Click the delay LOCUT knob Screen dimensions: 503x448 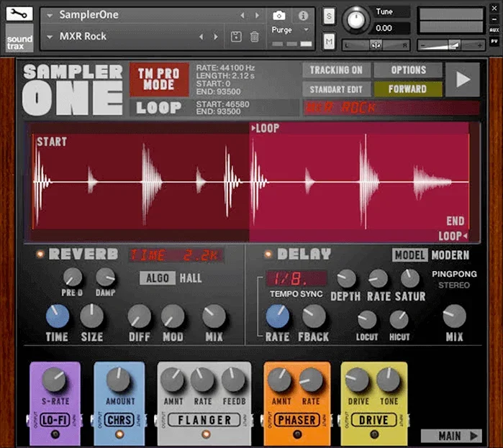coord(367,320)
